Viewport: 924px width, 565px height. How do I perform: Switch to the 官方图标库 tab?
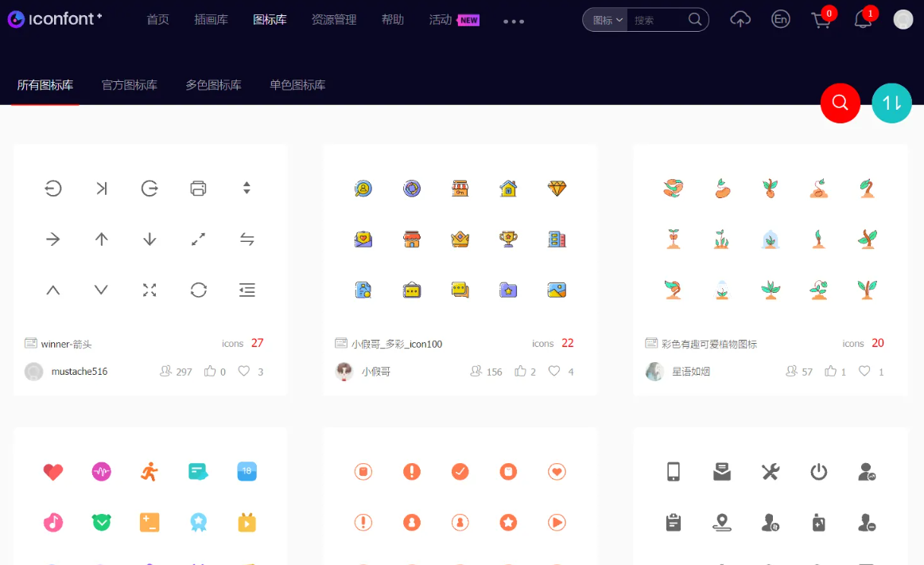tap(130, 85)
